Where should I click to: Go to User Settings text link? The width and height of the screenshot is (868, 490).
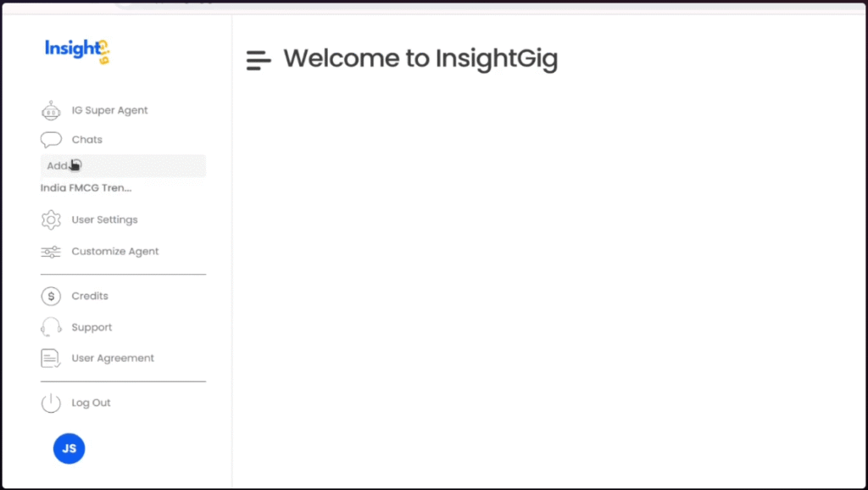point(104,220)
